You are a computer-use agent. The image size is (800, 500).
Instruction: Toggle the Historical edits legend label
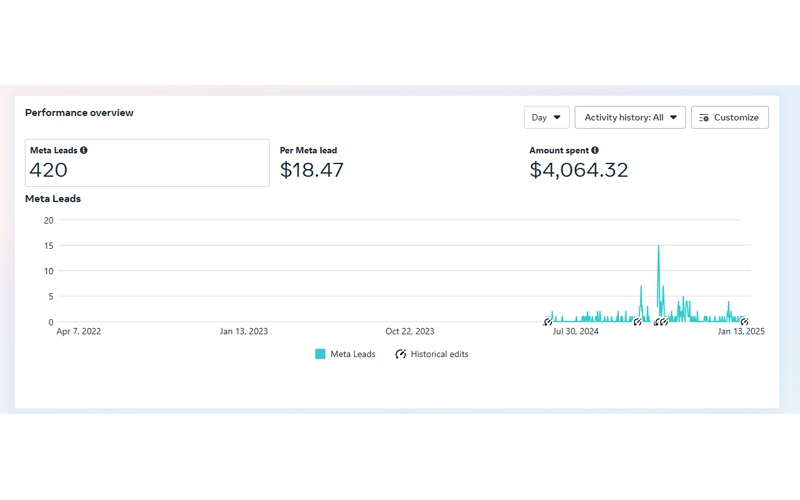(439, 354)
